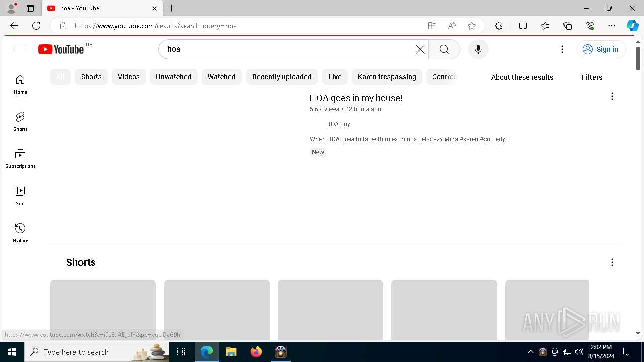Image resolution: width=644 pixels, height=362 pixels.
Task: Open the Copilot sidebar icon
Action: point(633,26)
